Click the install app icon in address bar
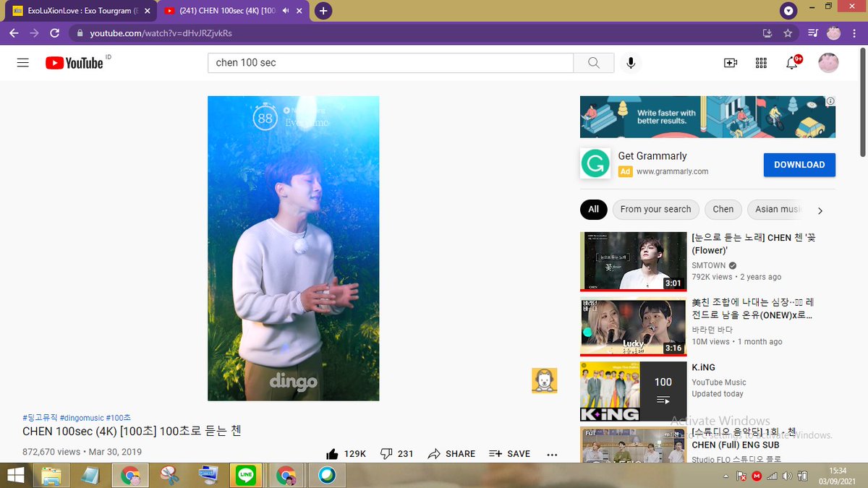Screen dimensions: 868x488 (x=767, y=33)
